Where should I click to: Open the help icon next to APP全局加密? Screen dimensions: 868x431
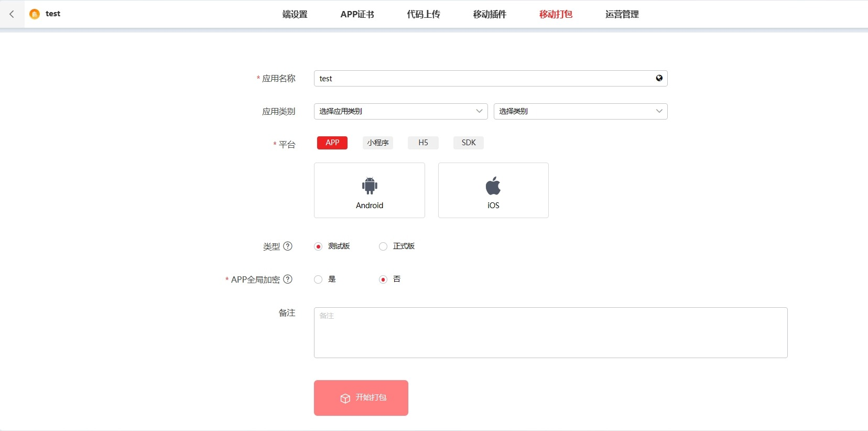click(288, 279)
